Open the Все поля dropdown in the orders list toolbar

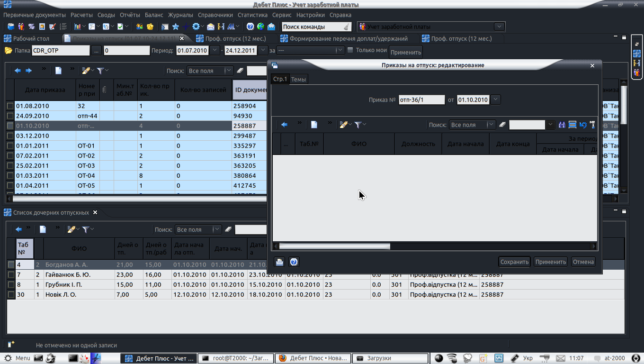(x=228, y=71)
